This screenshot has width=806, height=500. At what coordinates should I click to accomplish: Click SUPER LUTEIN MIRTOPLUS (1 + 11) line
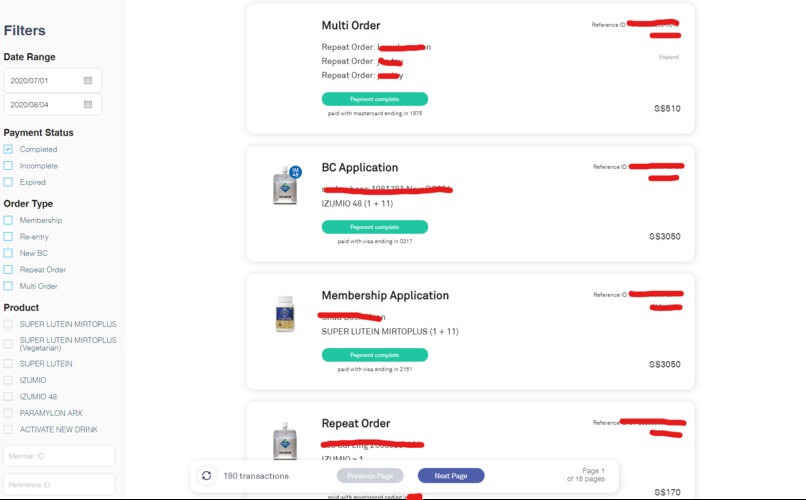(390, 331)
